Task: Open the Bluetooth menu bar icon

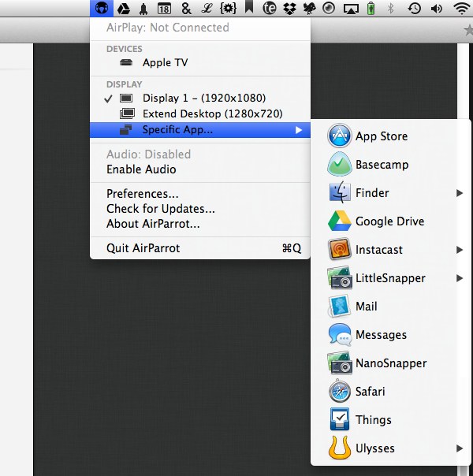Action: [391, 9]
